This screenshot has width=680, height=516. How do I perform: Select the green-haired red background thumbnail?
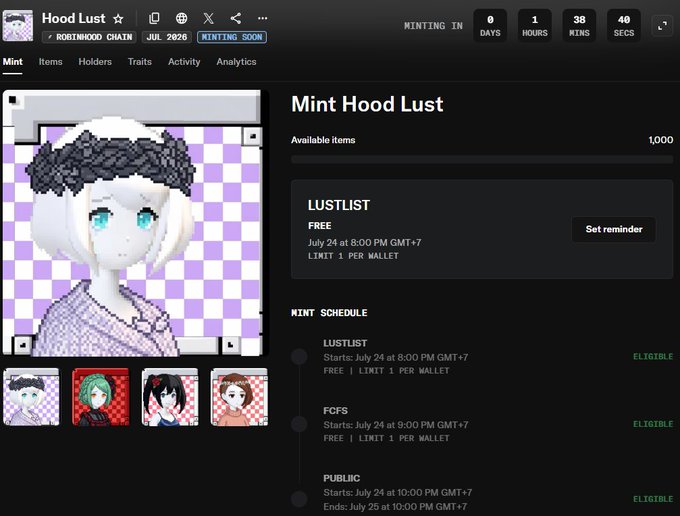[101, 397]
